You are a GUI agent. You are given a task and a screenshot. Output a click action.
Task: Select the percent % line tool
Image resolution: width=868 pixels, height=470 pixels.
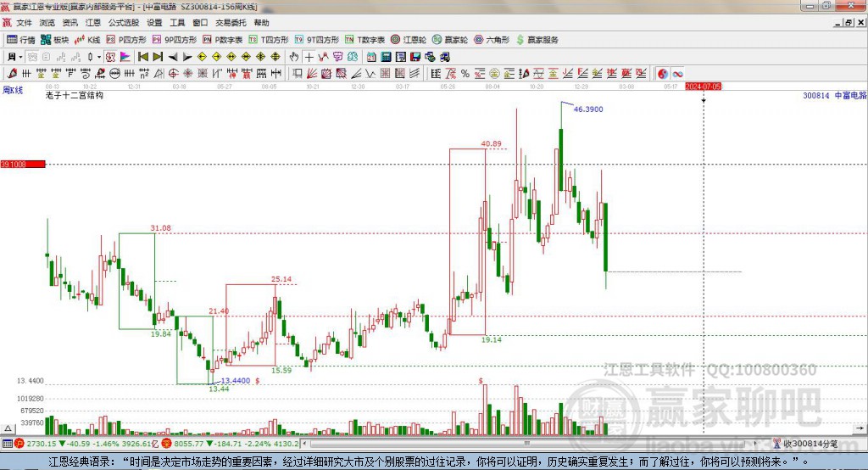coord(465,74)
